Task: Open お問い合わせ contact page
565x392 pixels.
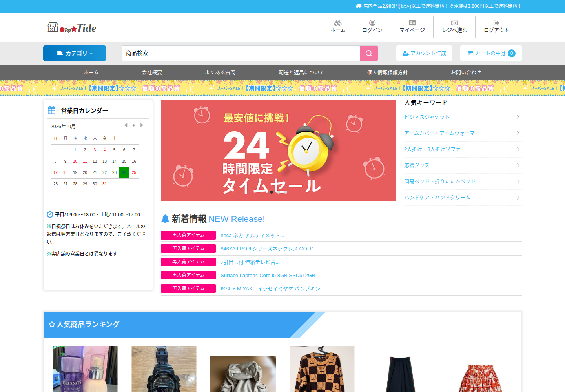Action: (466, 73)
